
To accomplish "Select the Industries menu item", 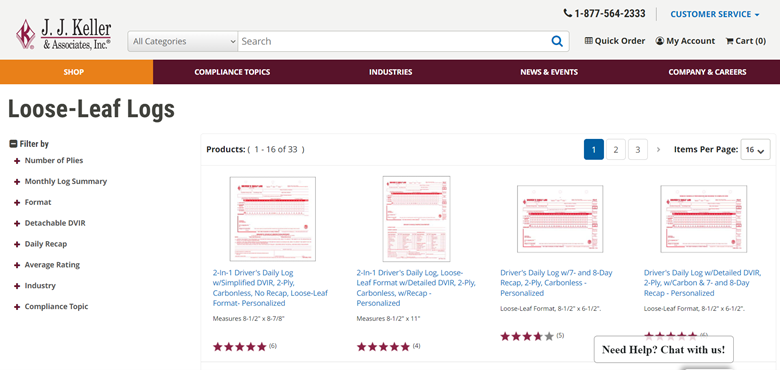I will coord(390,72).
